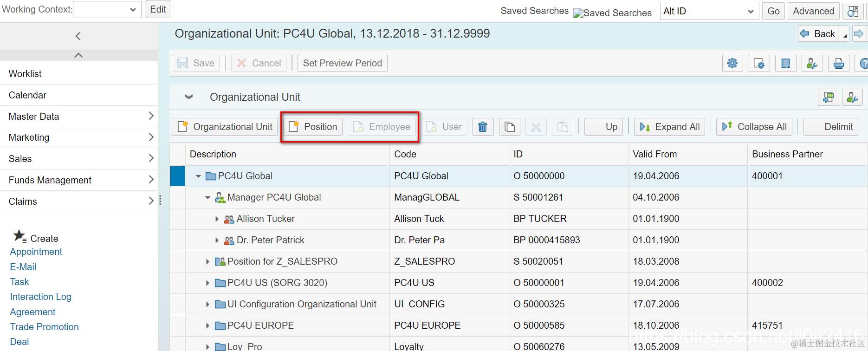Expand Marketing submenu arrow
The width and height of the screenshot is (868, 351).
click(151, 137)
